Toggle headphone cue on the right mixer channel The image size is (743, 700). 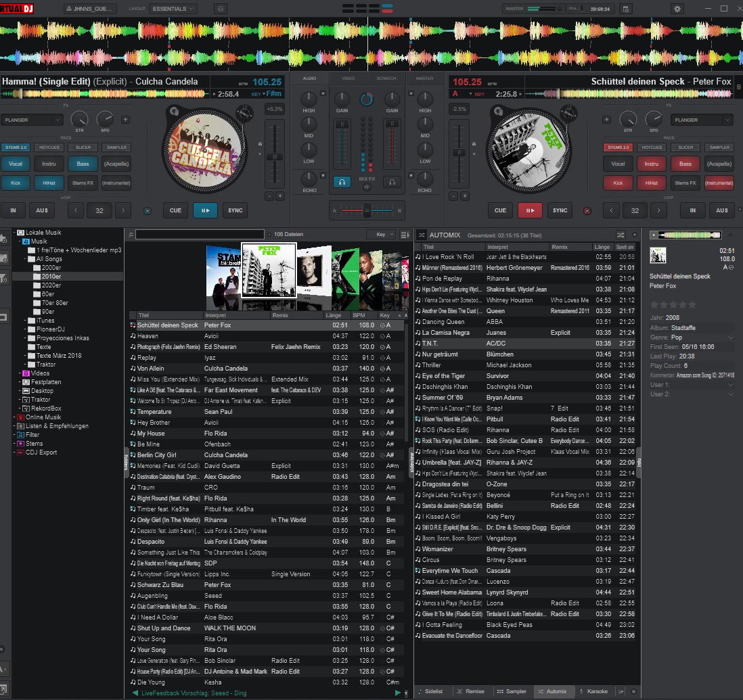click(x=392, y=182)
